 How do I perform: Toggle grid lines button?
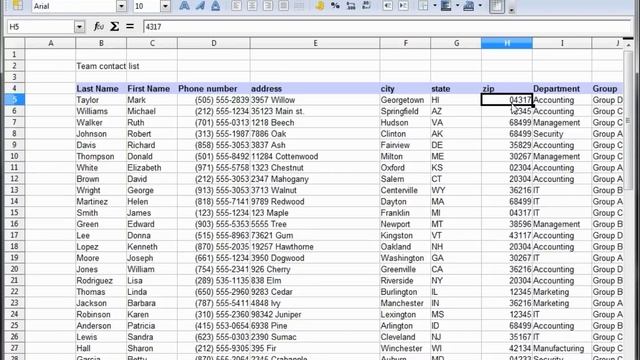497,6
